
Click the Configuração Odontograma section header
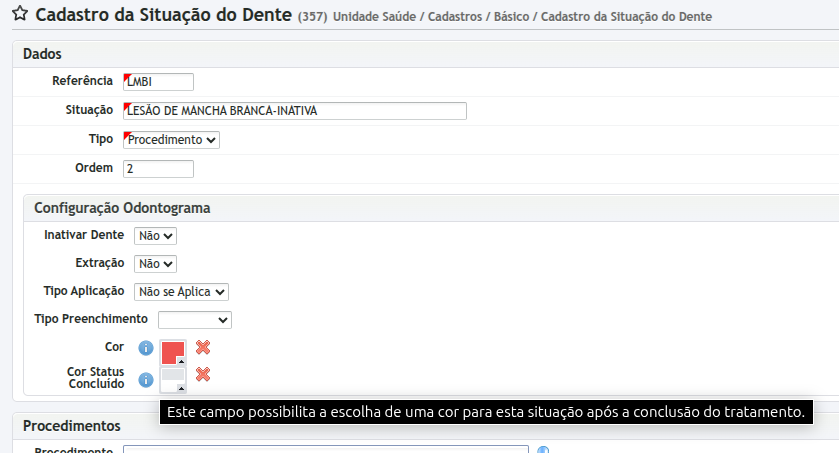click(x=122, y=208)
